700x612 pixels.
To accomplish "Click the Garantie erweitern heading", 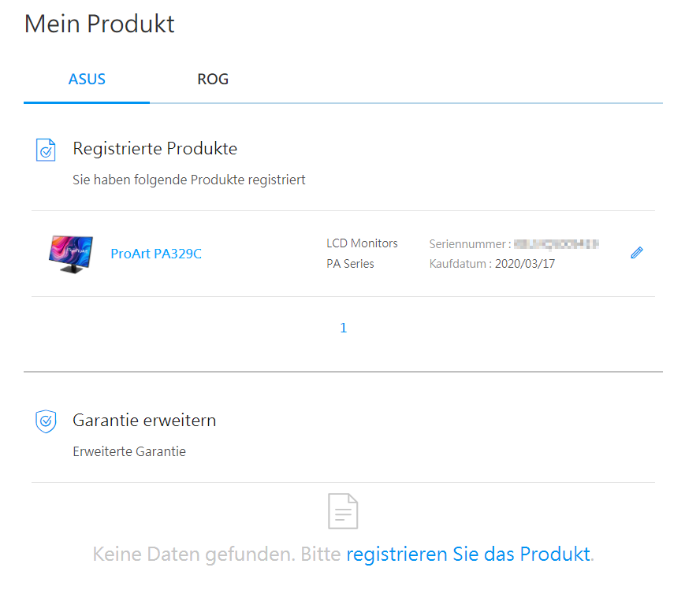I will [x=144, y=421].
